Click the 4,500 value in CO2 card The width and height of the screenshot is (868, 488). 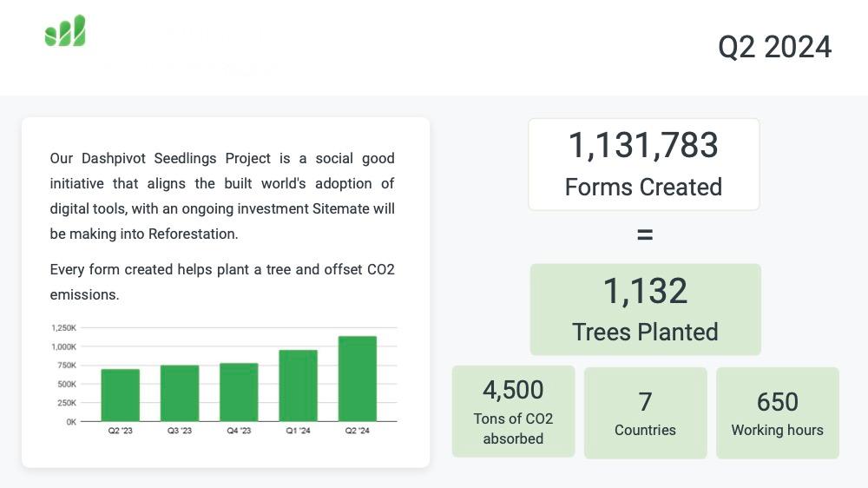coord(513,390)
